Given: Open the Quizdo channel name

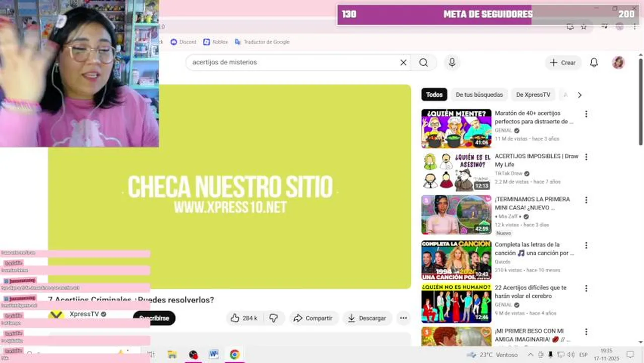Looking at the screenshot, I should point(502,262).
